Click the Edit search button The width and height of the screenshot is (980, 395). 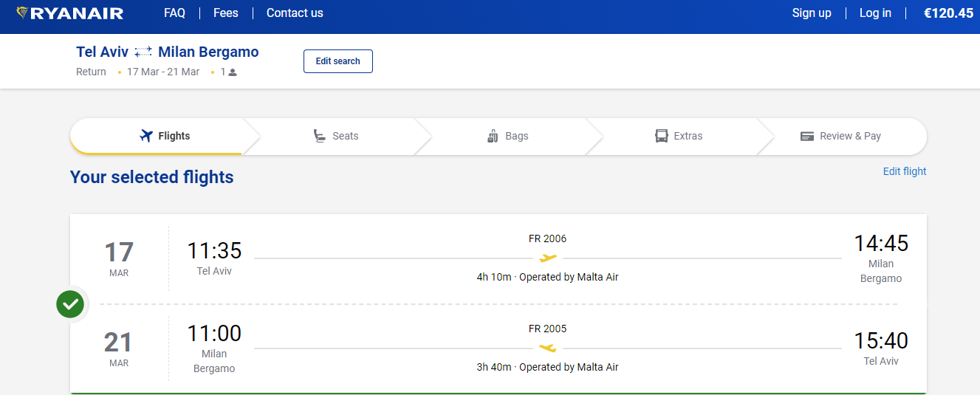pyautogui.click(x=338, y=61)
